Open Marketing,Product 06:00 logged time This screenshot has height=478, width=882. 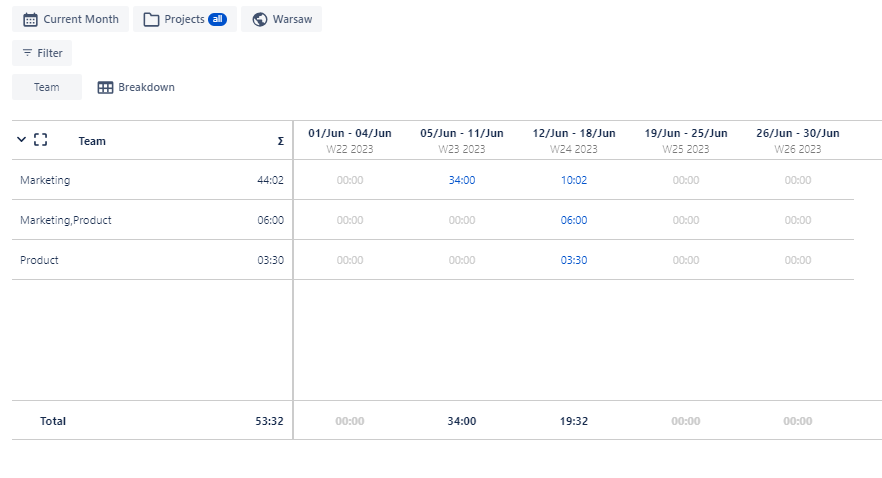click(574, 221)
